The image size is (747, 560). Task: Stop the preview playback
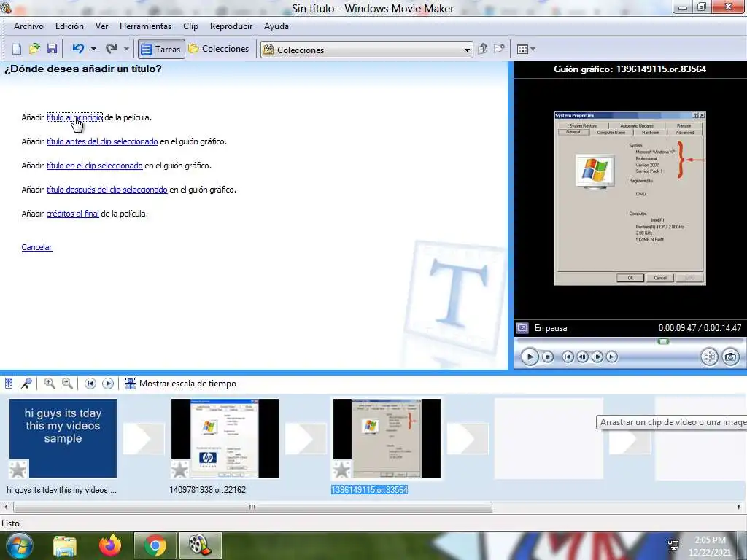coord(548,357)
